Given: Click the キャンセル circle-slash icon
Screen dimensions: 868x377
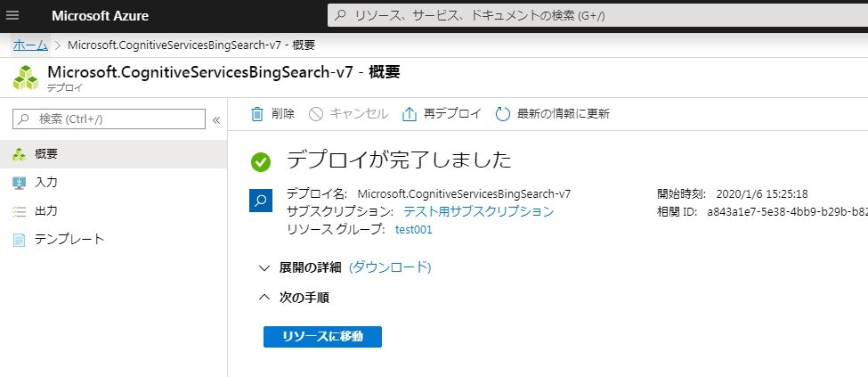Looking at the screenshot, I should tap(315, 114).
